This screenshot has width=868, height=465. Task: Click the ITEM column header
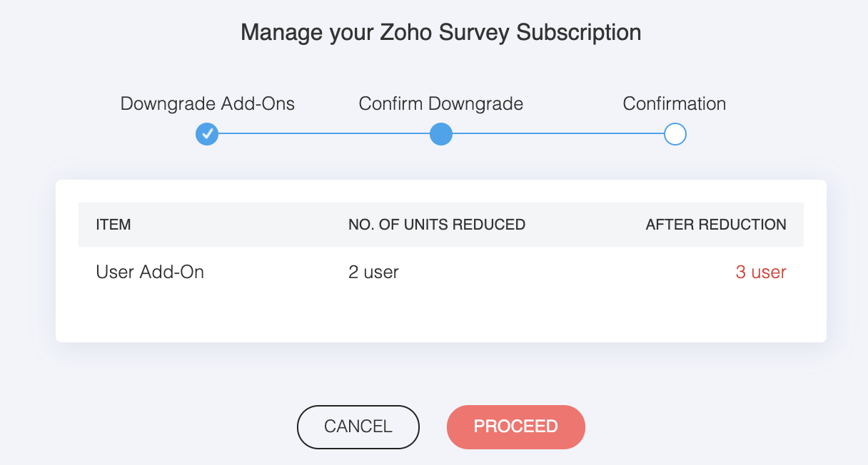click(113, 225)
